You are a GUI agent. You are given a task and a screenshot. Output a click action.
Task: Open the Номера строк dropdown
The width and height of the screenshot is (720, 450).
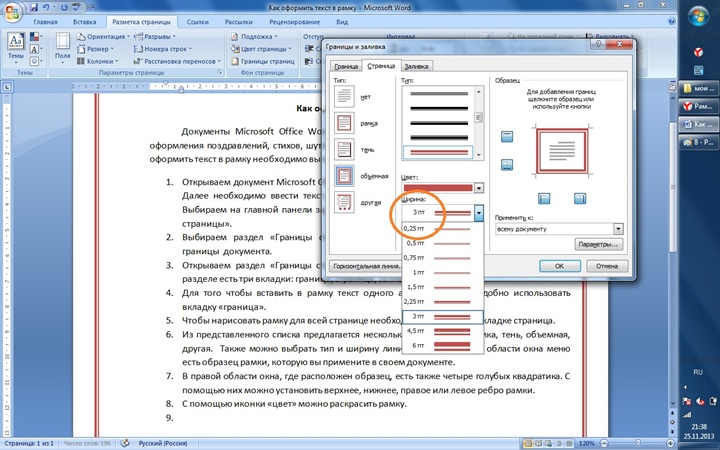163,49
